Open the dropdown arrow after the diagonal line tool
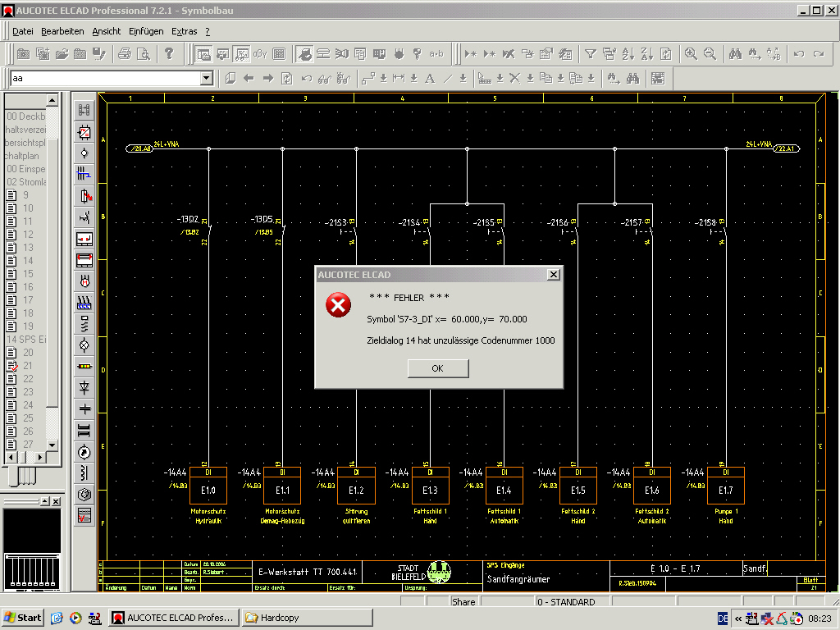This screenshot has width=840, height=630. click(x=463, y=79)
